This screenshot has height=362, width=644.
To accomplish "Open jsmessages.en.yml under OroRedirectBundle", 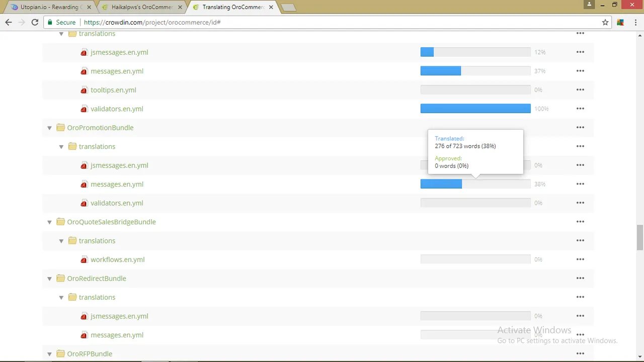I will pos(119,316).
